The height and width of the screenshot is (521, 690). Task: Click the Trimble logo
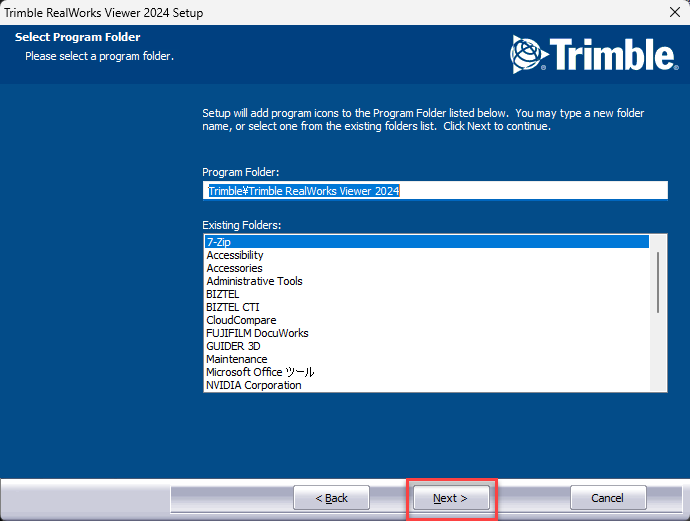592,53
